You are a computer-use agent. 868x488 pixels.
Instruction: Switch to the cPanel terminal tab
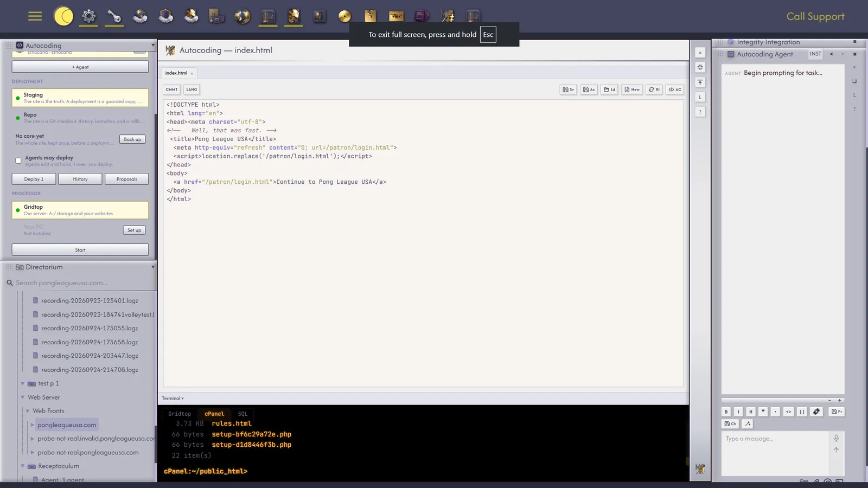[x=214, y=414]
